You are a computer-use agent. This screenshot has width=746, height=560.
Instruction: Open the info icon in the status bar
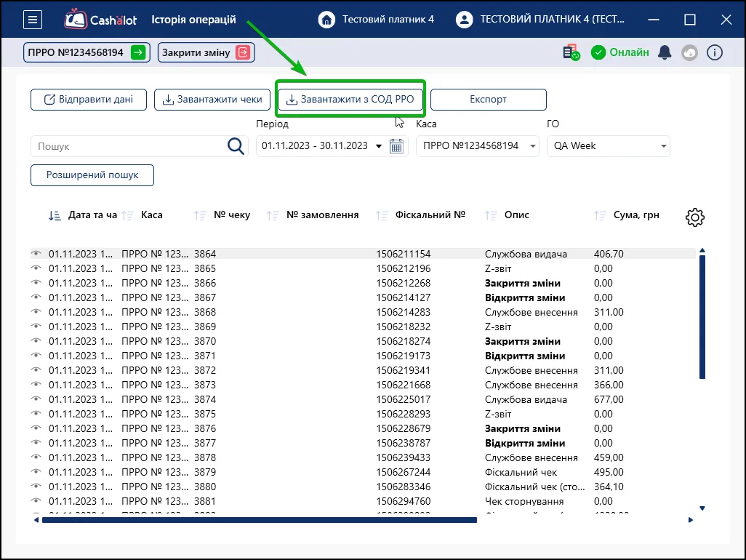pos(714,52)
